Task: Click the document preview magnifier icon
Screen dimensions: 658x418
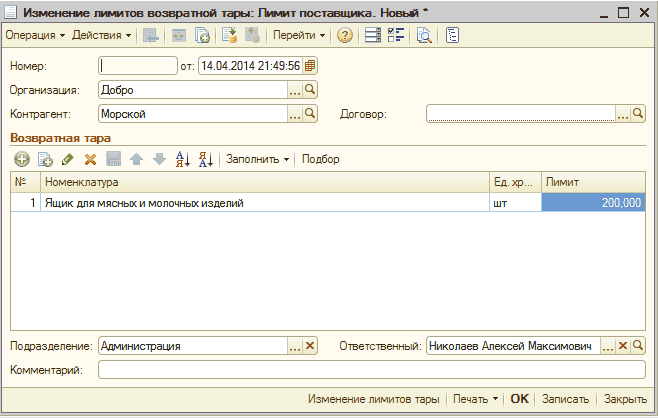Action: click(x=424, y=35)
